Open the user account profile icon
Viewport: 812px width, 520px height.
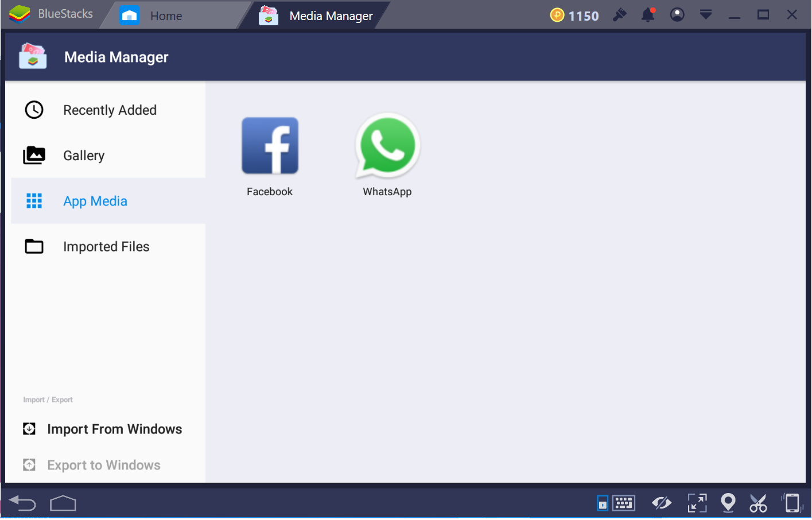(677, 15)
